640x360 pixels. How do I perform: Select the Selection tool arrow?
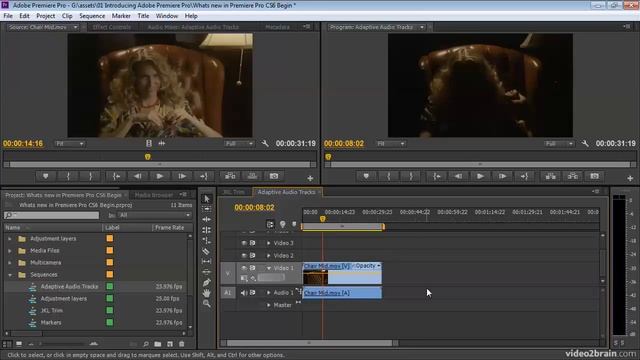coord(207,199)
